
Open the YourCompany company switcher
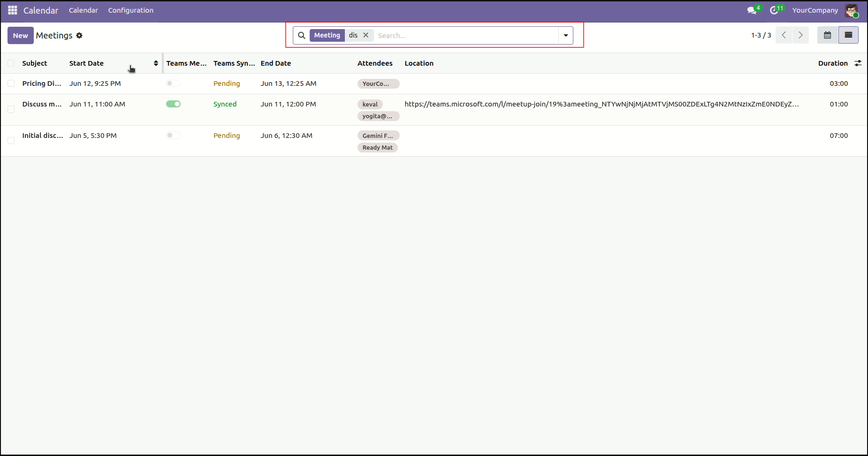[815, 10]
